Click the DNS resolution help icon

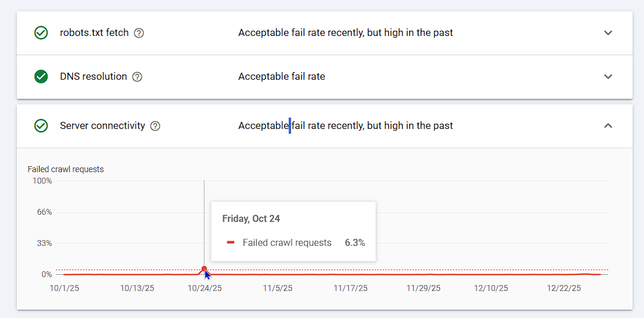coord(137,77)
